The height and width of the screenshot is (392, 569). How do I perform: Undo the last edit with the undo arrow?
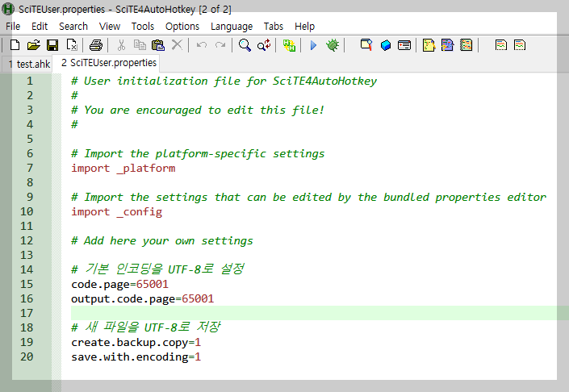coord(202,45)
